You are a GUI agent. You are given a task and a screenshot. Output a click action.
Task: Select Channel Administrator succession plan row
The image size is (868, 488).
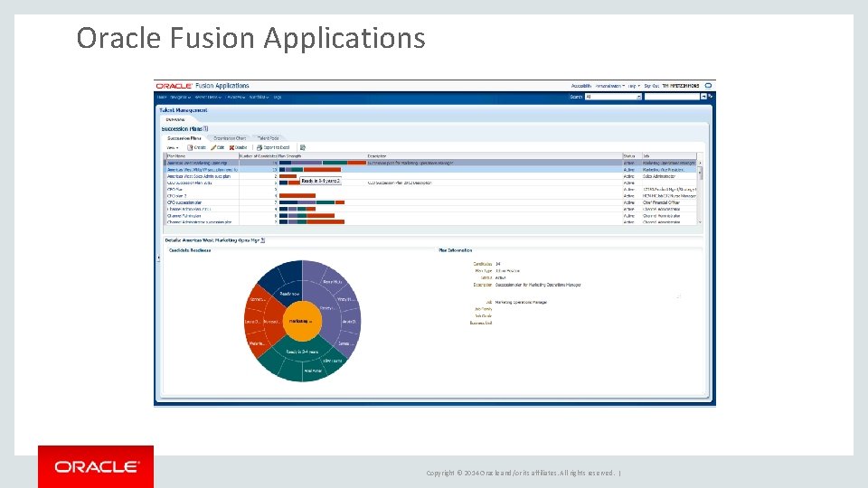click(x=431, y=222)
